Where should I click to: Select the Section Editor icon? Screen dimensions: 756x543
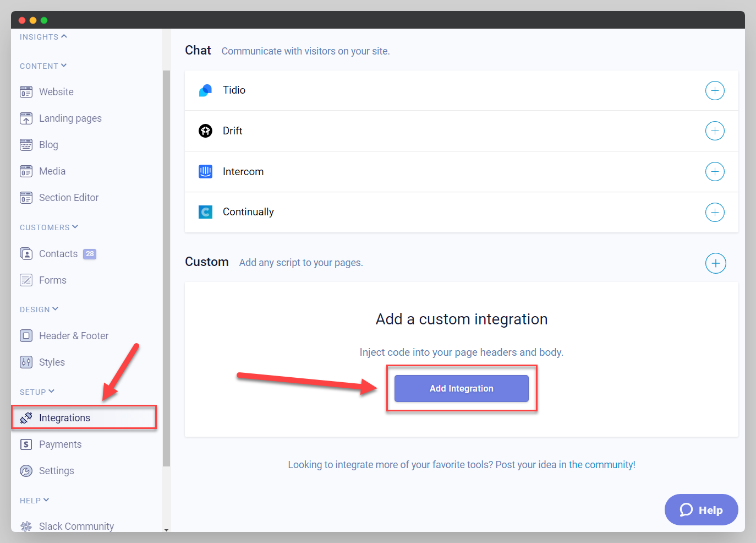(26, 197)
